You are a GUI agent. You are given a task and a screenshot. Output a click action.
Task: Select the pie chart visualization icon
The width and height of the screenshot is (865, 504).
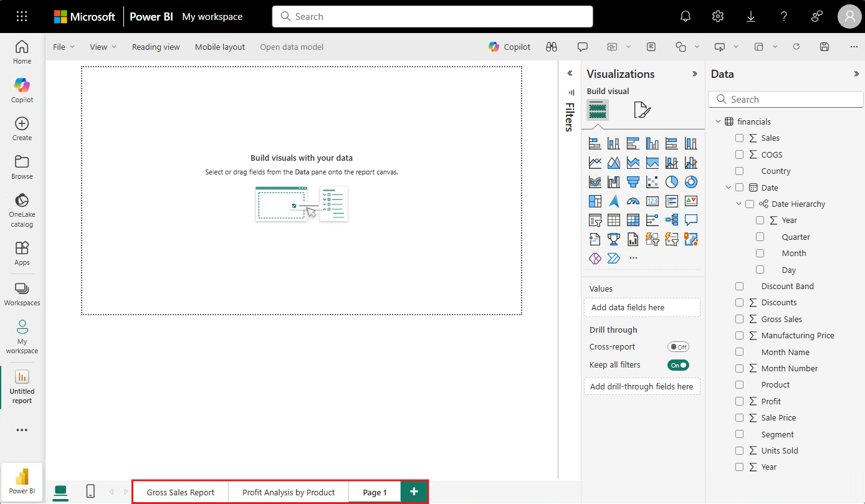(671, 181)
